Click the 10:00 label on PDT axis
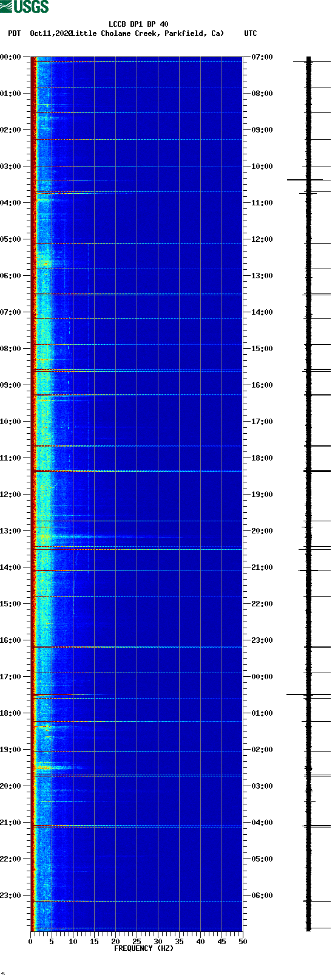This screenshot has height=980, width=335. tap(11, 422)
